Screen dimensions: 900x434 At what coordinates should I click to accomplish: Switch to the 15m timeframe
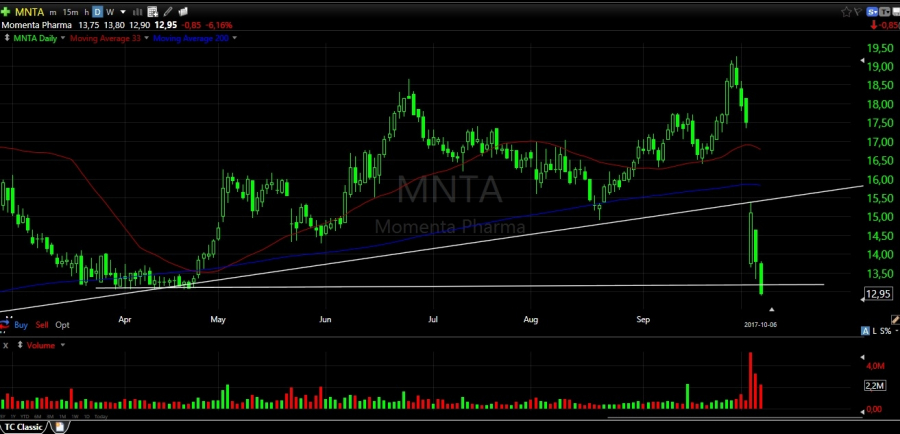[x=70, y=12]
